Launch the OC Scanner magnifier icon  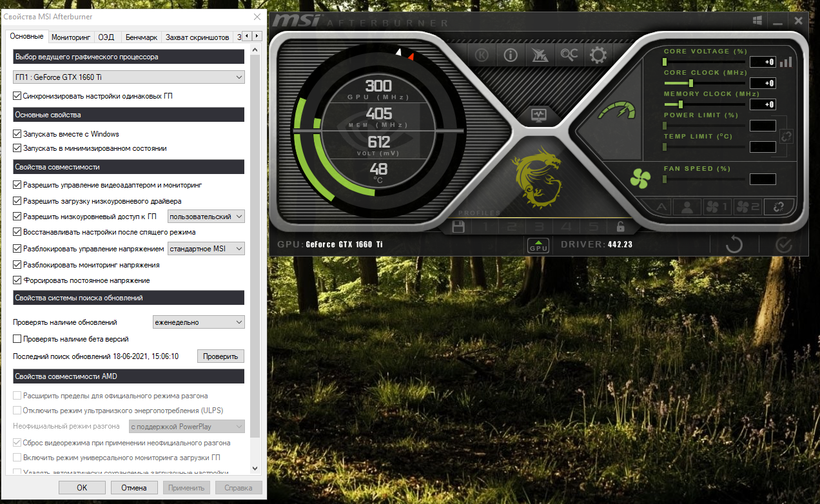click(x=569, y=55)
